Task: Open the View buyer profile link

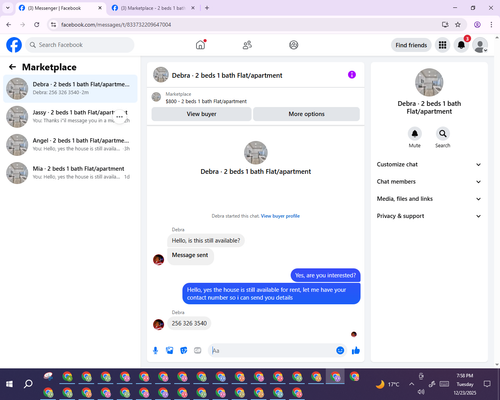Action: 280,216
